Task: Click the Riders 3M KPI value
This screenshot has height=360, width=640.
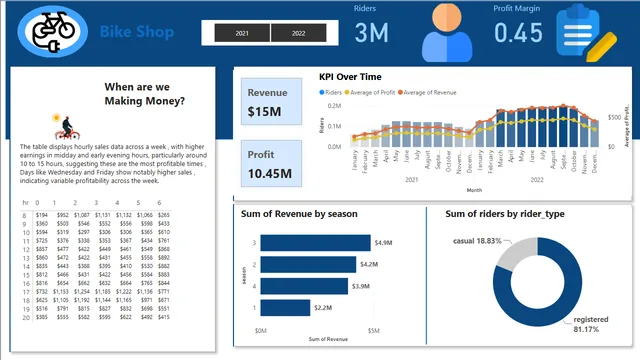Action: 371,33
